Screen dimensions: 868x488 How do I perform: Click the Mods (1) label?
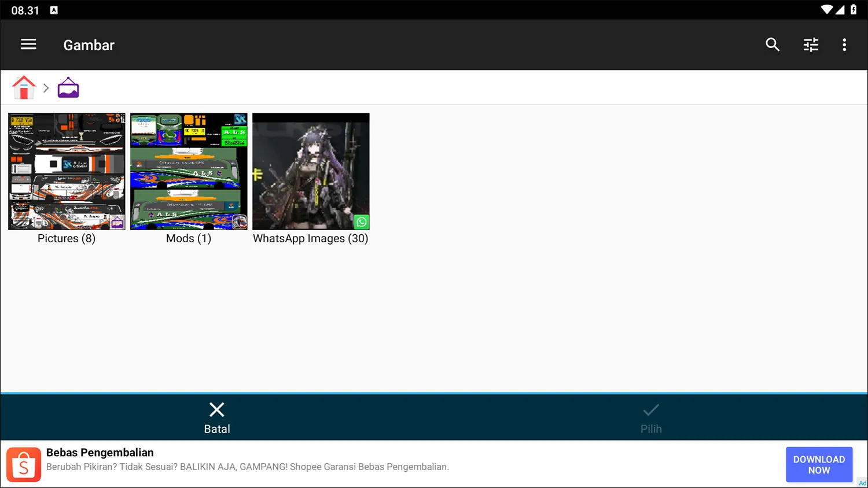[x=189, y=238]
